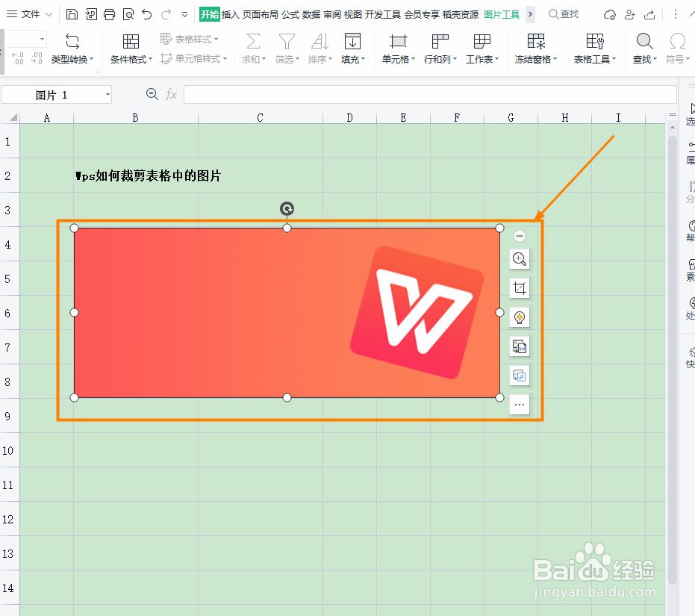
Task: Switch to 开发工具 tab
Action: (x=383, y=15)
